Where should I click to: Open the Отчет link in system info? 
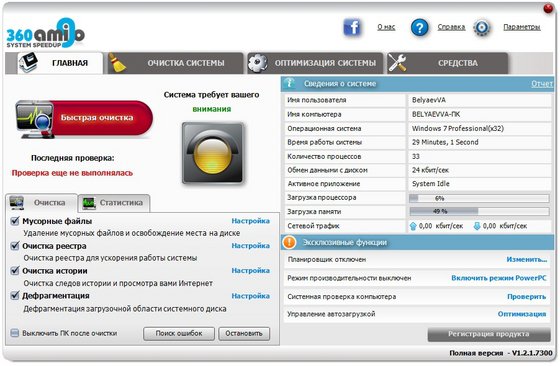click(x=542, y=84)
